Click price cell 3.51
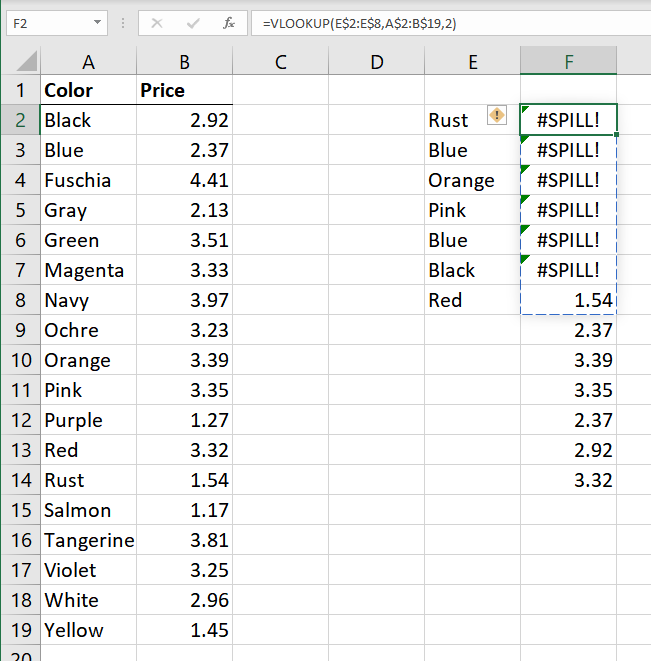 [185, 240]
